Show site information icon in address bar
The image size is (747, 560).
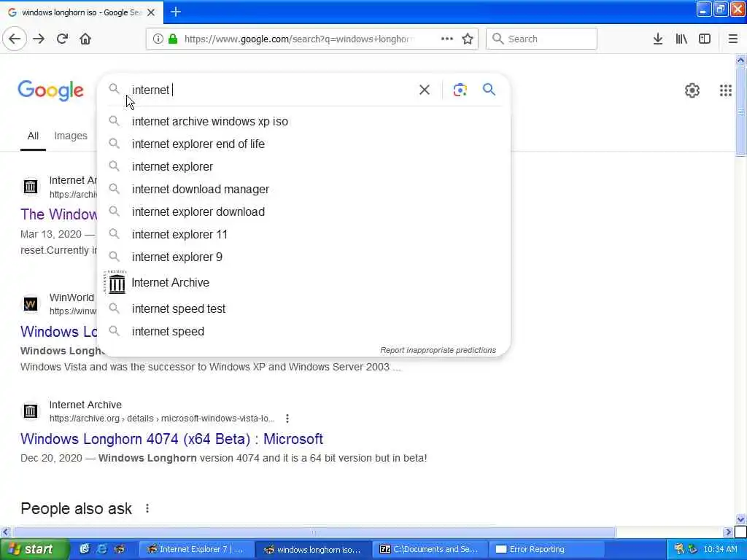[158, 39]
